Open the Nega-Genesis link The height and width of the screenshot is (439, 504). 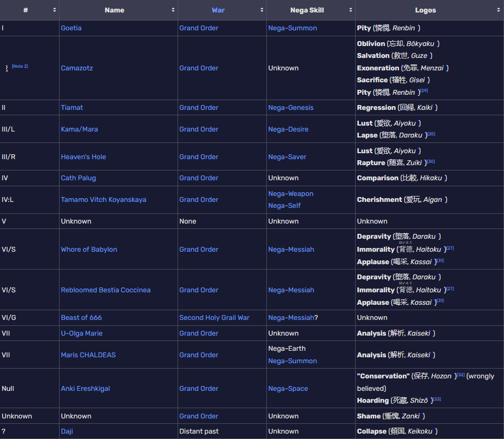291,108
